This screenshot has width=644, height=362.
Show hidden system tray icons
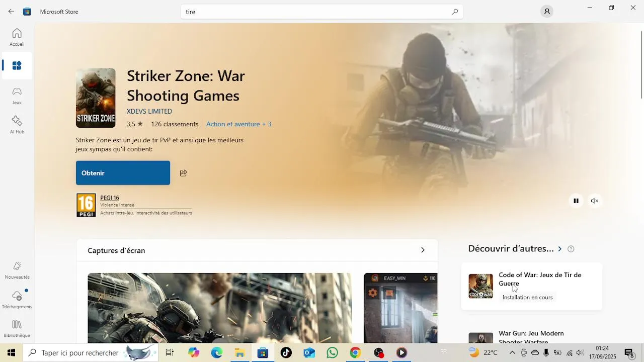click(513, 352)
